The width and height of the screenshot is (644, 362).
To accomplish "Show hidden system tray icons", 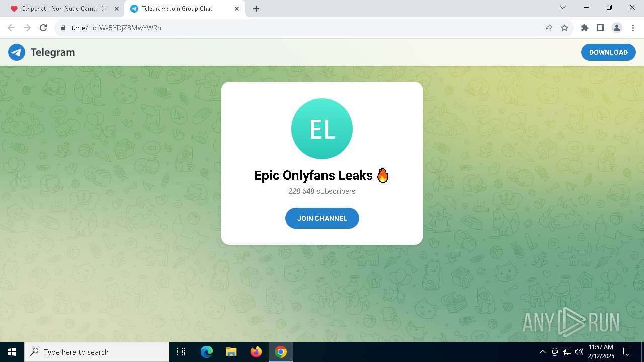I will click(542, 352).
